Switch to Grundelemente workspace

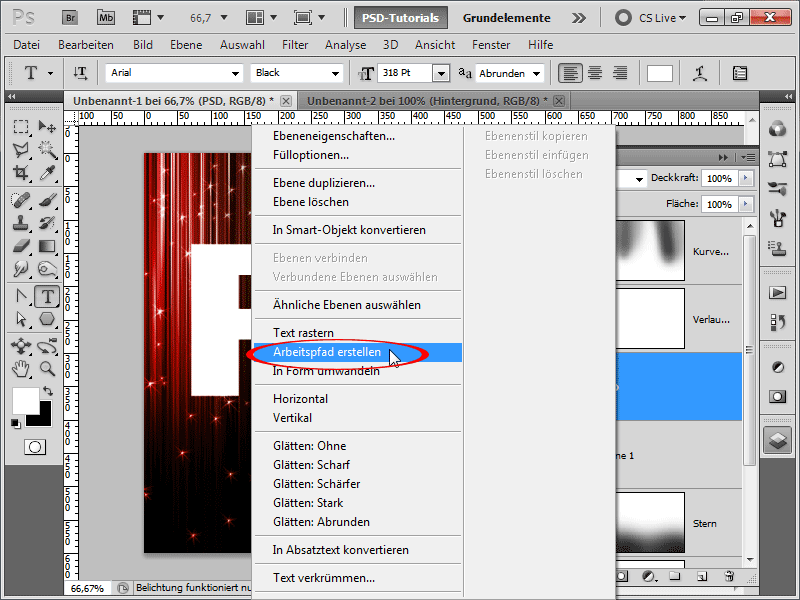tap(506, 18)
